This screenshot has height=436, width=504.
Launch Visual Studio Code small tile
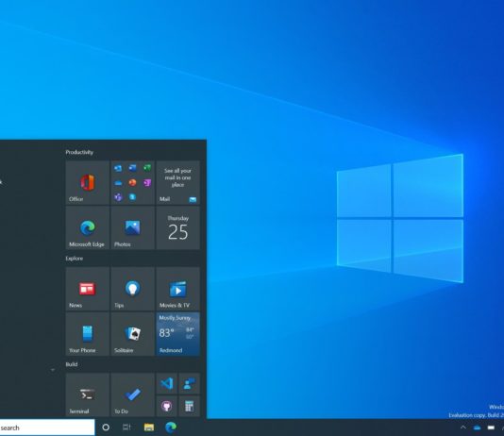click(166, 384)
